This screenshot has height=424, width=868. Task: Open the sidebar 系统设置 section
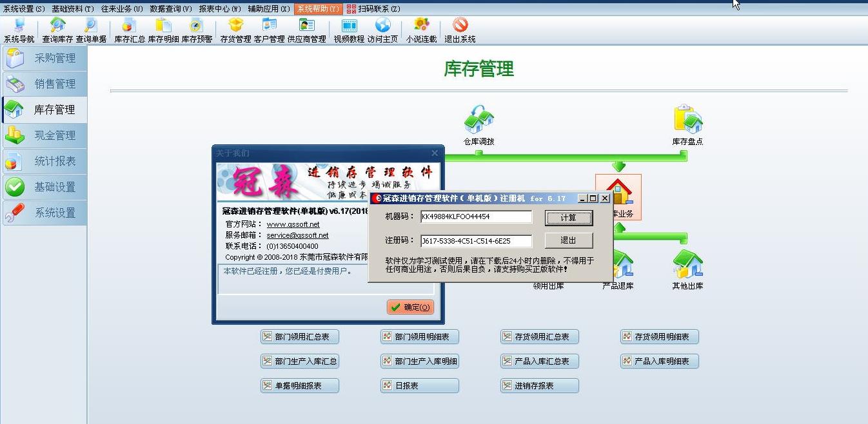[44, 213]
